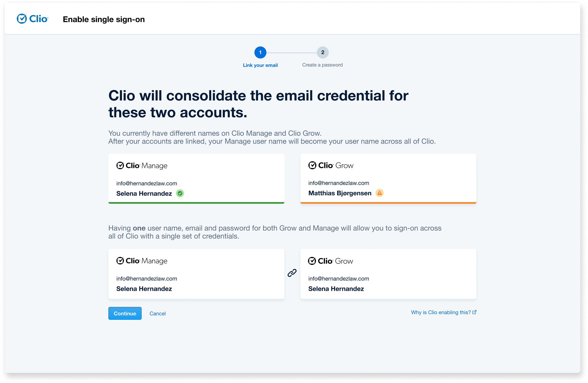
Task: Click the Clio Manage logo in the top card
Action: tap(142, 166)
